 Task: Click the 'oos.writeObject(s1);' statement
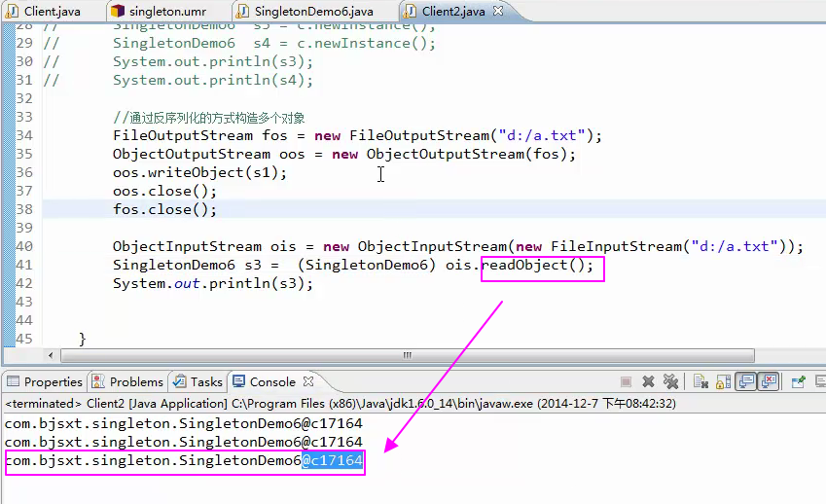(x=199, y=173)
